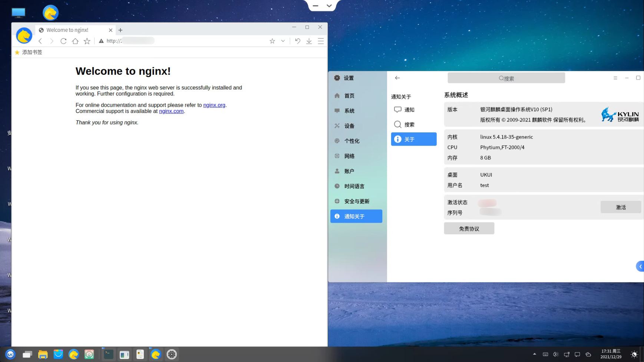This screenshot has height=362, width=644.
Task: Open 时间语言 settings category
Action: [x=356, y=186]
